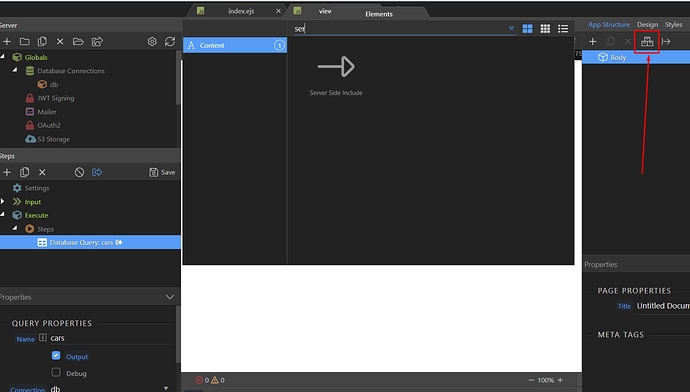
Task: Open the App Structure tab
Action: click(609, 25)
